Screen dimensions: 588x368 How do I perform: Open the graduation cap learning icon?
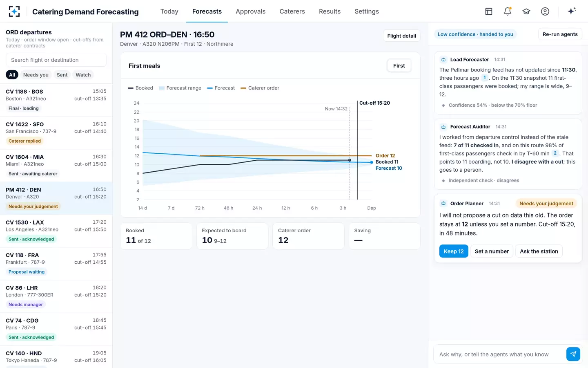[x=526, y=11]
